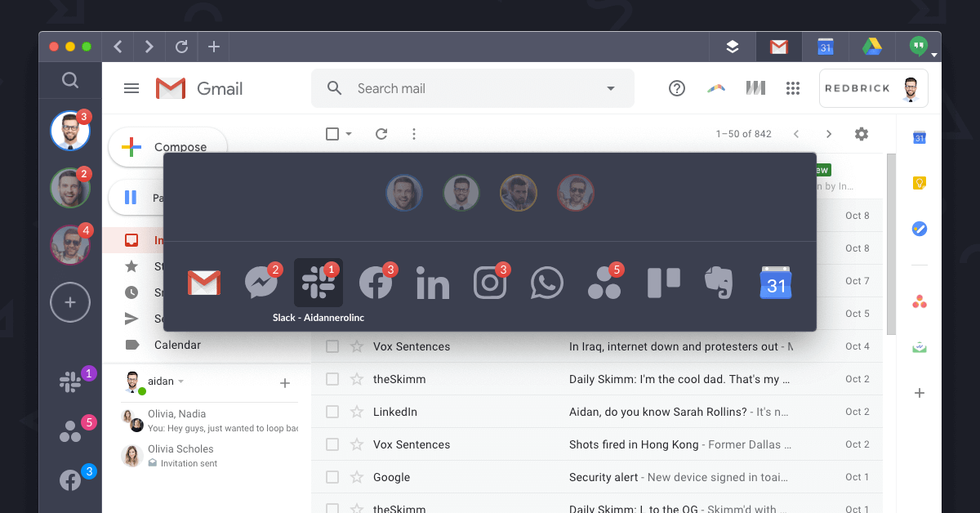Open Instagram from the app switcher

click(490, 283)
